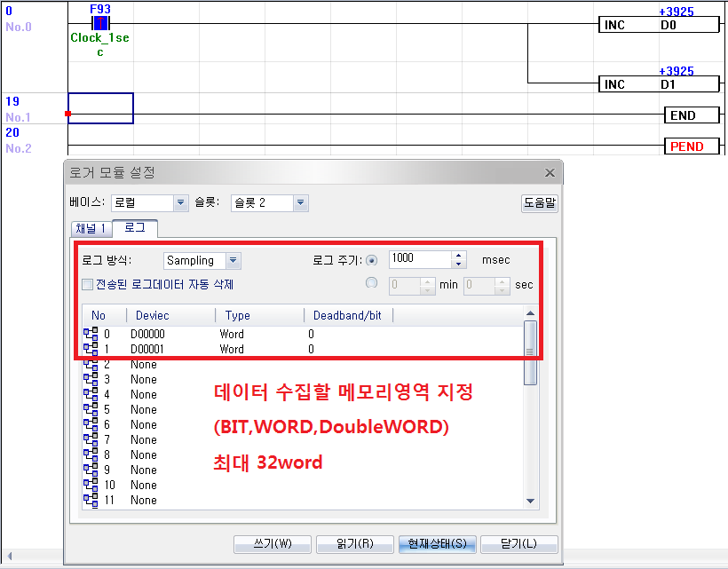Click the device icon for row 0 D00000
The width and height of the screenshot is (728, 569).
coord(91,334)
